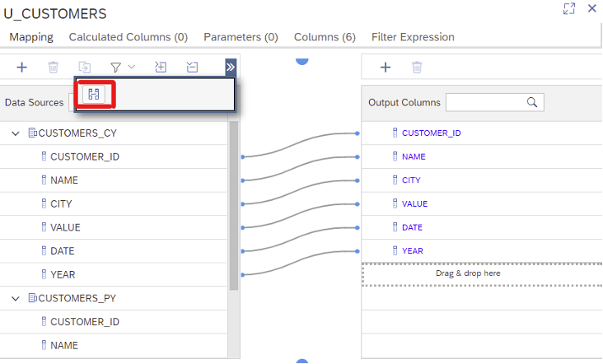This screenshot has height=364, width=603.
Task: Switch to the Mapping tab
Action: [31, 37]
